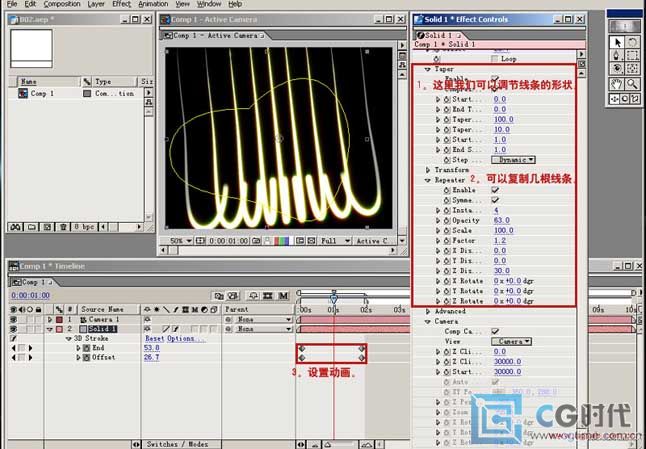Click the Draft 3D button in Timeline
646x449 pixels.
point(233,296)
